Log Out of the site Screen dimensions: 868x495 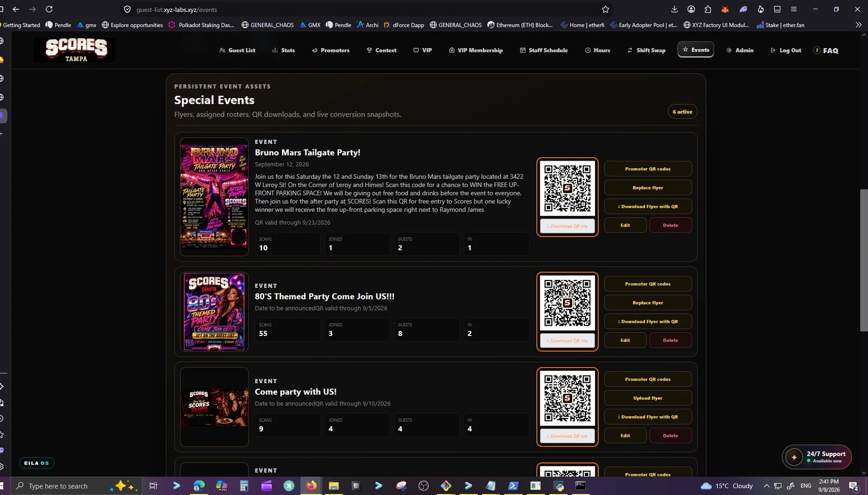tap(786, 50)
